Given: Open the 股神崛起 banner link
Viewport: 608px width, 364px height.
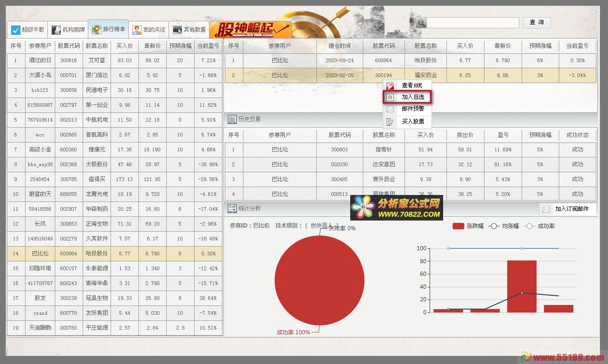Looking at the screenshot, I should click(x=251, y=29).
